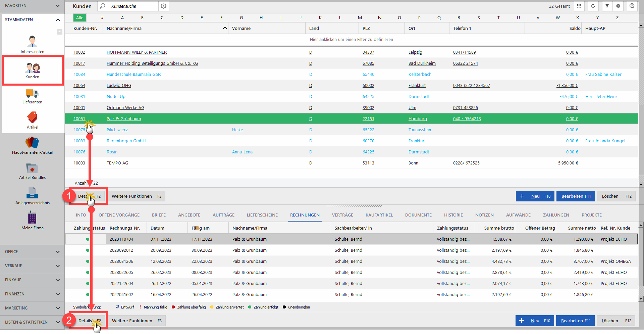Collapse the Stammdaten section
The width and height of the screenshot is (644, 334).
tap(58, 20)
